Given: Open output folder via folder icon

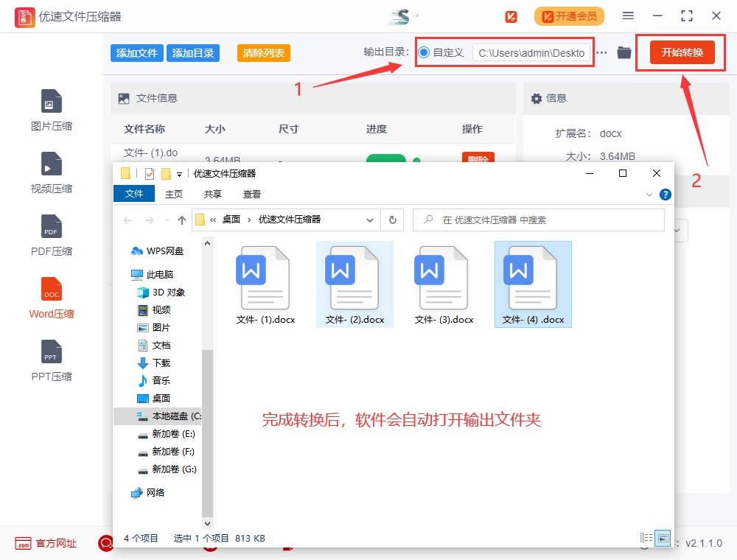Looking at the screenshot, I should tap(624, 52).
